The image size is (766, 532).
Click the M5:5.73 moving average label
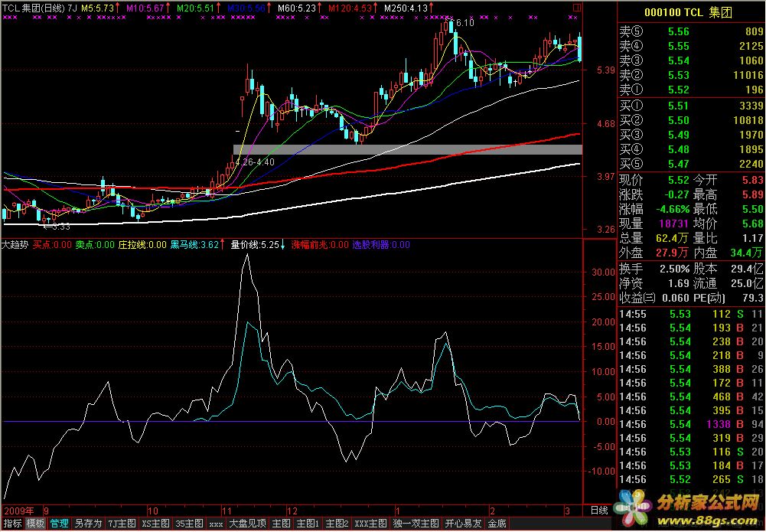[x=97, y=8]
